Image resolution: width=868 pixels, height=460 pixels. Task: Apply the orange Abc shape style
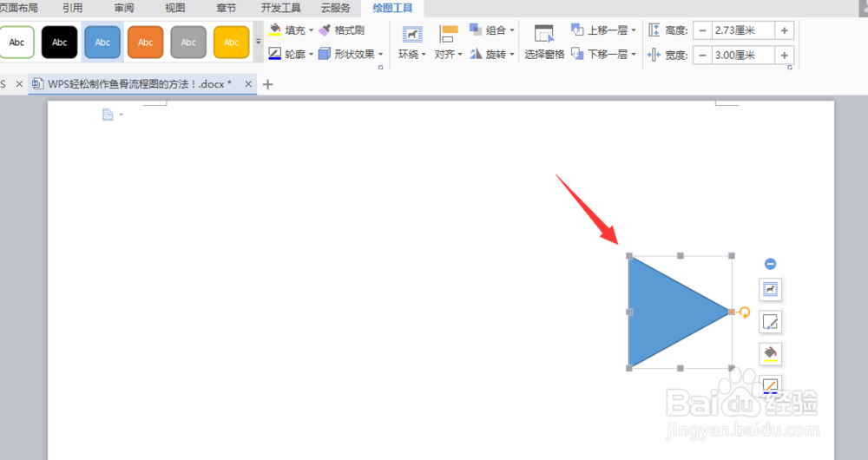[146, 42]
